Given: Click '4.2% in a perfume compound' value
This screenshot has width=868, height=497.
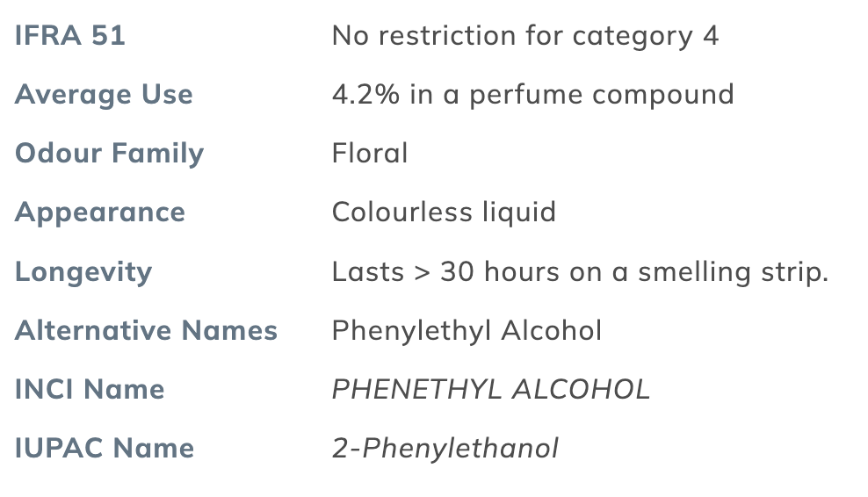Looking at the screenshot, I should coord(532,95).
